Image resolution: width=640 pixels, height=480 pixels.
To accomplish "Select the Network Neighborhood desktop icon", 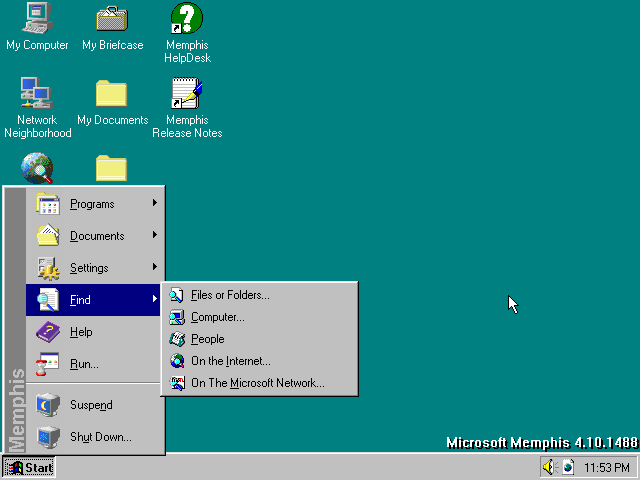I will click(x=37, y=93).
